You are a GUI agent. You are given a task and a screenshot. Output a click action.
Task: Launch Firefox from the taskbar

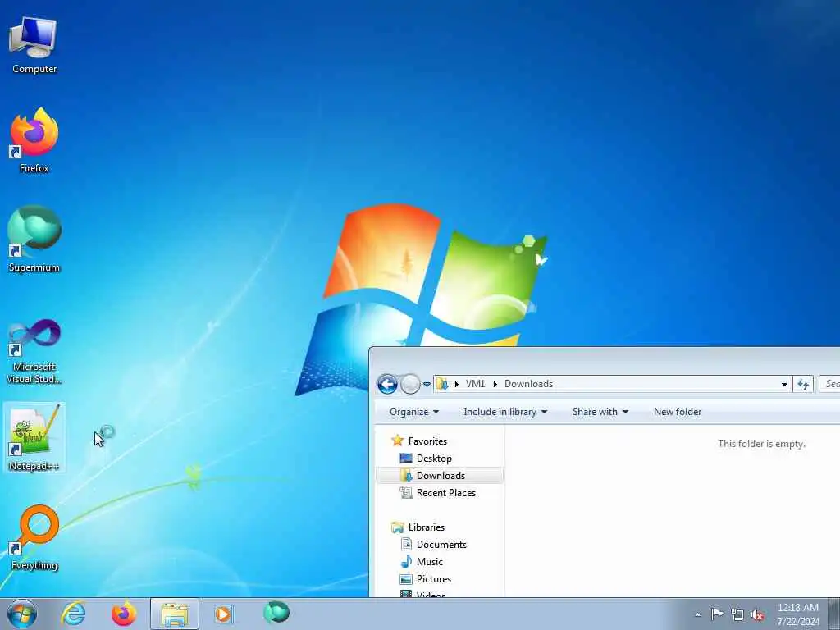point(124,614)
